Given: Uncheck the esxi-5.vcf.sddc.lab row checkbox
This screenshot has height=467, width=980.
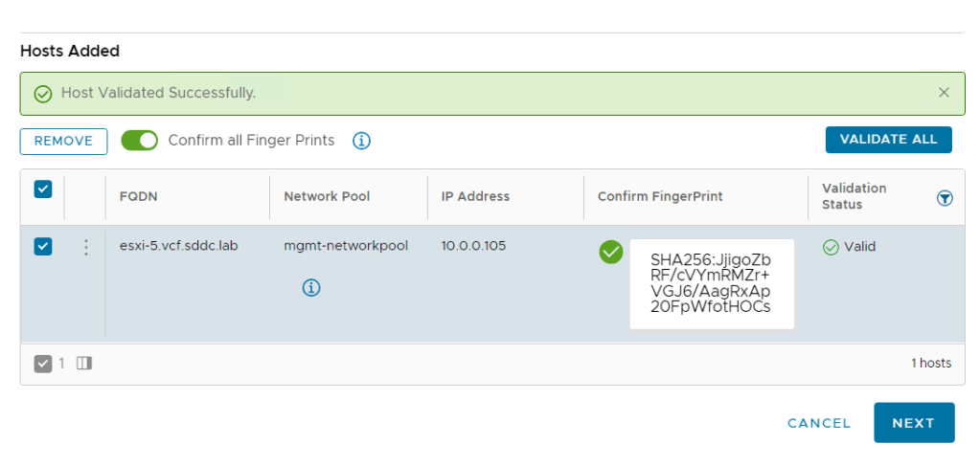Looking at the screenshot, I should (x=43, y=247).
